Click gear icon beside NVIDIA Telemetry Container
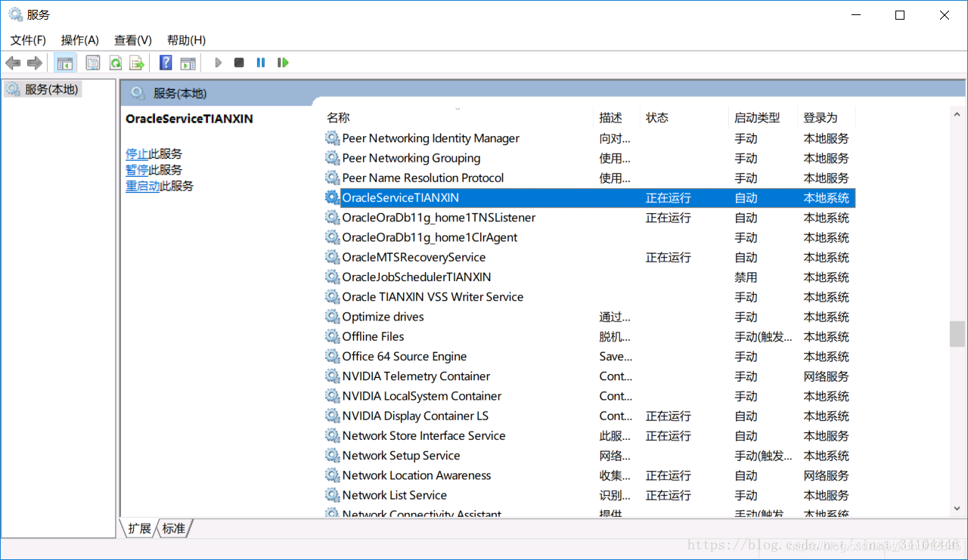The height and width of the screenshot is (560, 968). click(332, 376)
